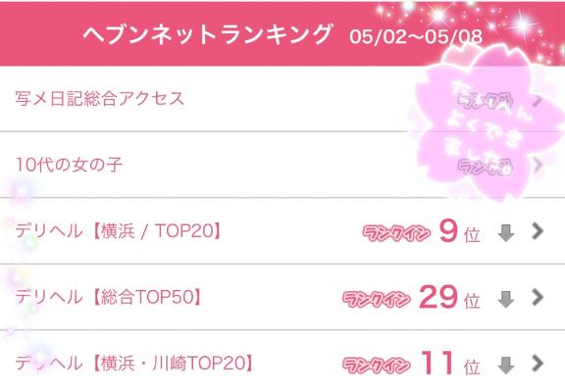
Task: Click the down arrow beside 29位
Action: [505, 299]
